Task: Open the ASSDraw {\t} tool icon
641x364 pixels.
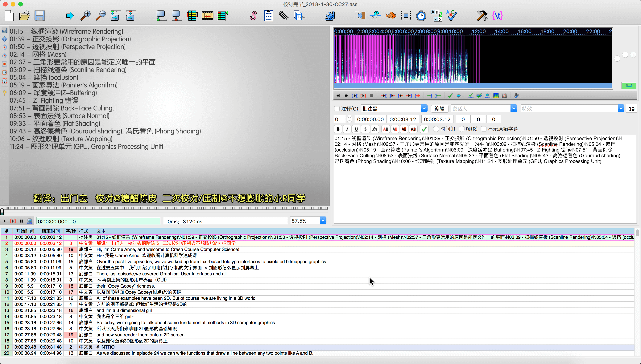Action: tap(497, 16)
